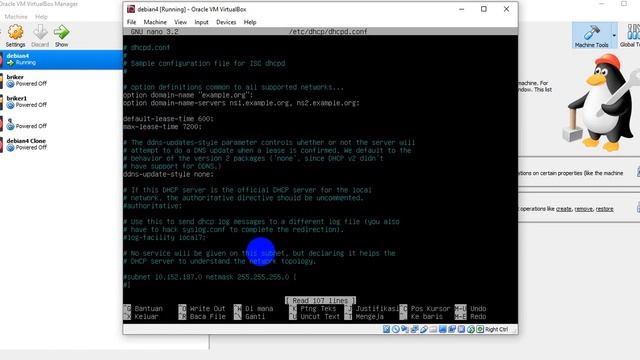
Task: Click penguin mascot image in Manager
Action: pos(601,102)
